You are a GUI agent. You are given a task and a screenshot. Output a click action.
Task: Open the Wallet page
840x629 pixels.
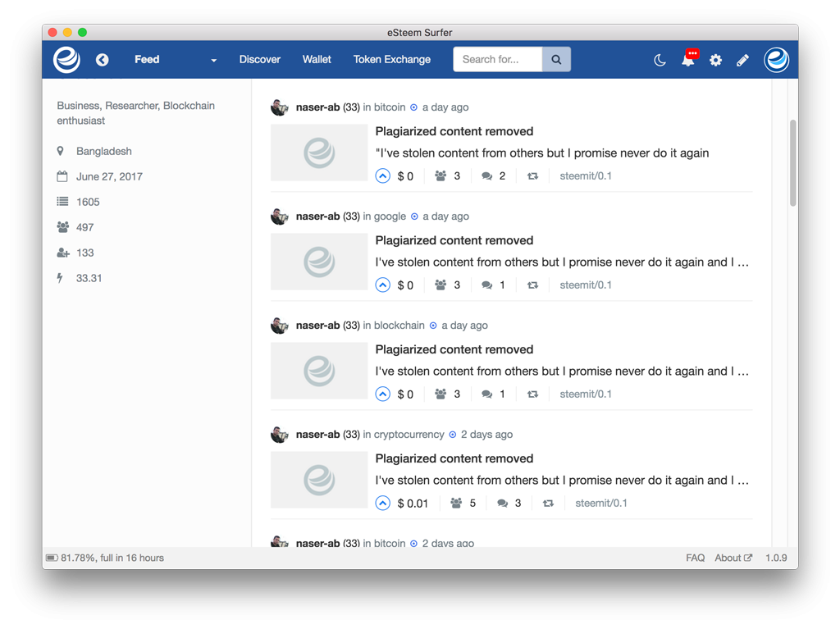click(317, 60)
